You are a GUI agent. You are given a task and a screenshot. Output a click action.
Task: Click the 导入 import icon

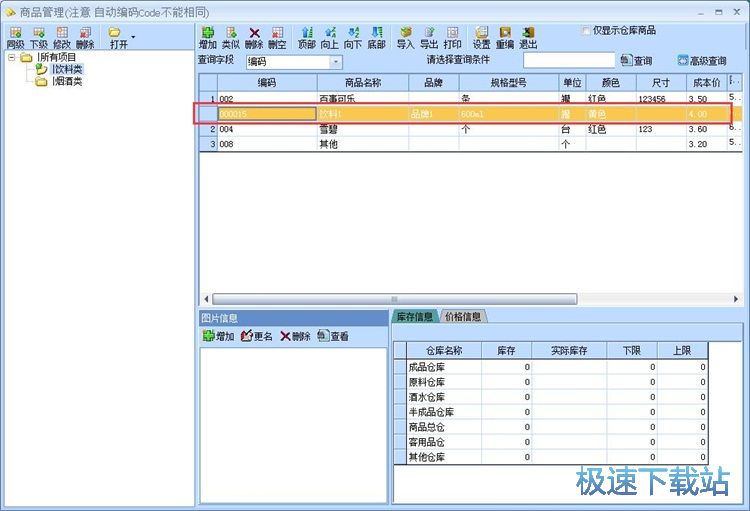coord(405,38)
